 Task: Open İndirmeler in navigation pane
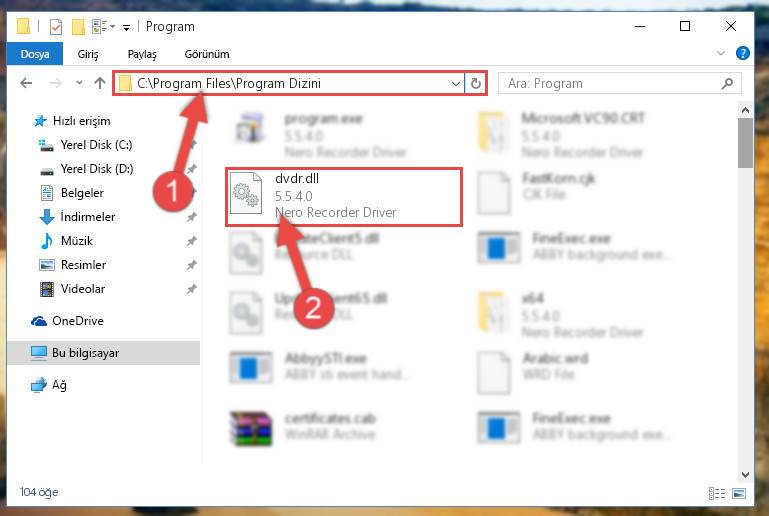pos(87,217)
